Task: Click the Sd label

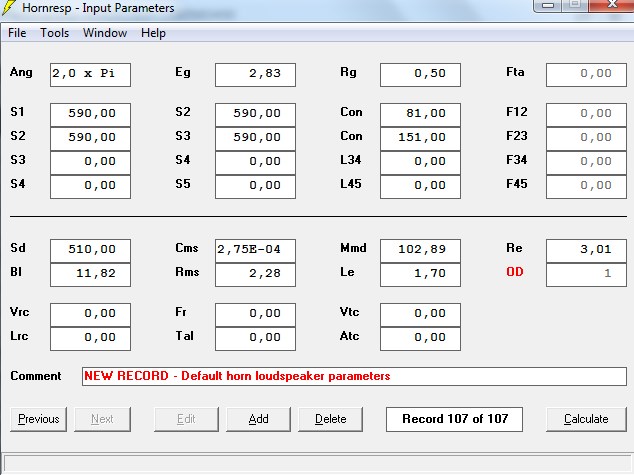Action: [x=18, y=248]
